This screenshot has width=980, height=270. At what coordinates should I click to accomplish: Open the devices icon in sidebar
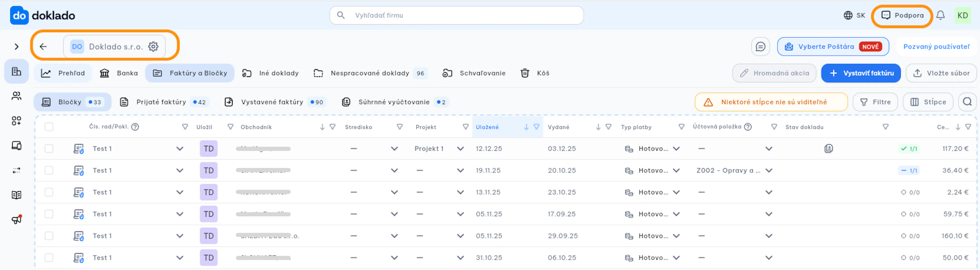pyautogui.click(x=16, y=146)
